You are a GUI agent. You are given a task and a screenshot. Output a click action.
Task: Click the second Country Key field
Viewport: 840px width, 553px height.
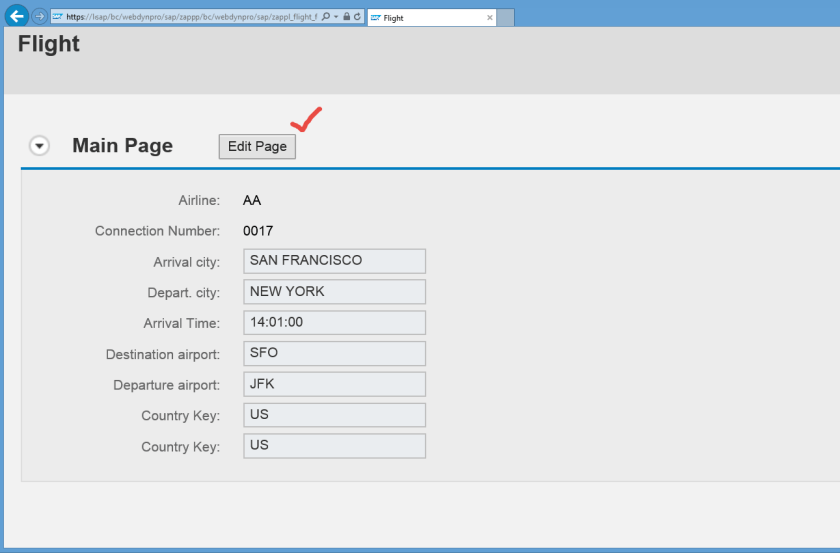pos(334,446)
